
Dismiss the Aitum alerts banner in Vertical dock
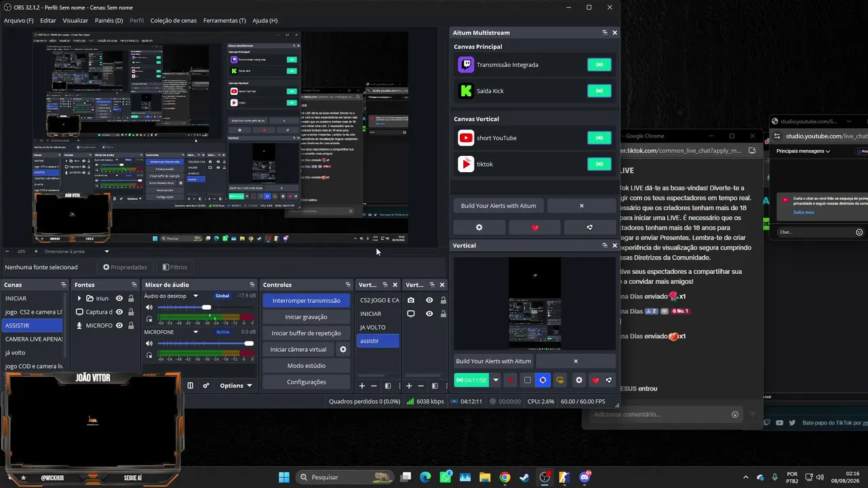(x=576, y=361)
